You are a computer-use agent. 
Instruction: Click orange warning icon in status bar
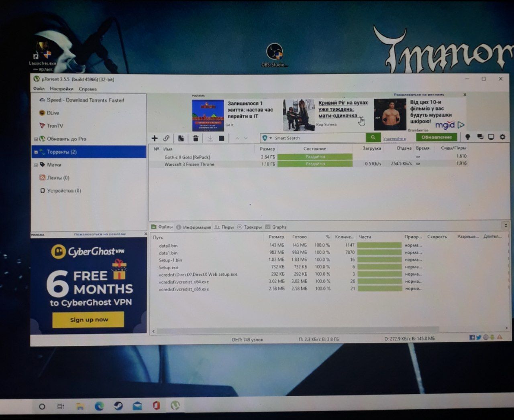click(x=500, y=337)
